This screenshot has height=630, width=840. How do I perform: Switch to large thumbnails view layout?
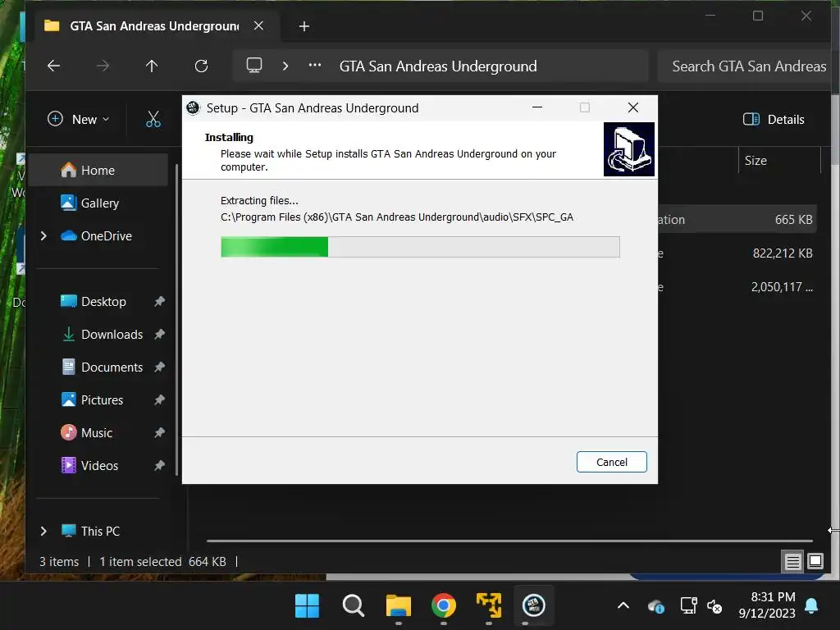(815, 561)
